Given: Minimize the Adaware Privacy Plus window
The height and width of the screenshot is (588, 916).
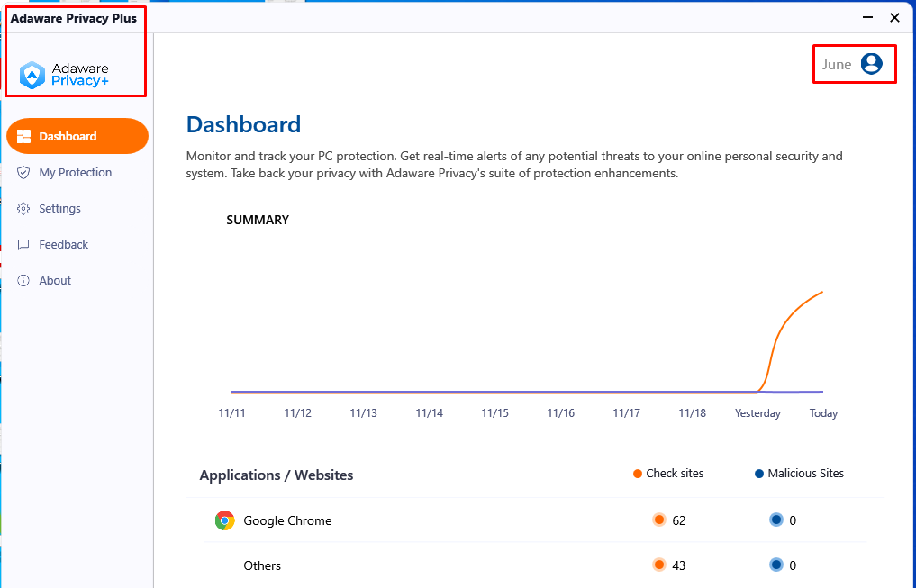Looking at the screenshot, I should click(867, 17).
